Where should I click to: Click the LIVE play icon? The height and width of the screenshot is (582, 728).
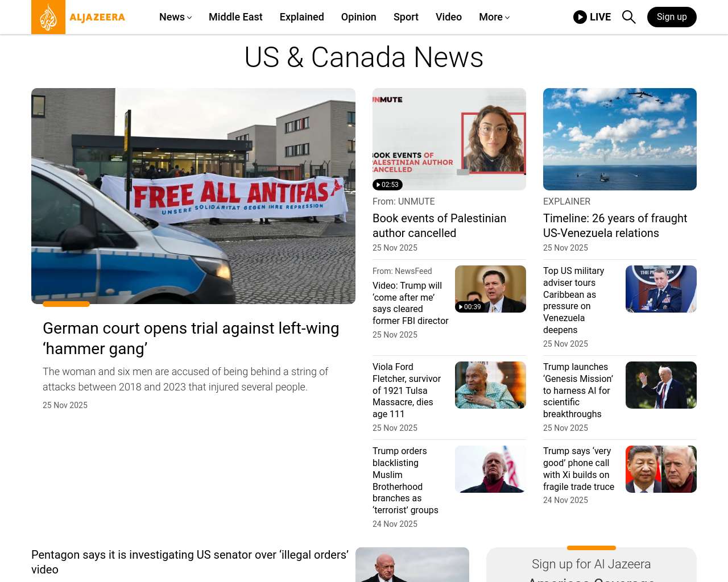point(580,17)
